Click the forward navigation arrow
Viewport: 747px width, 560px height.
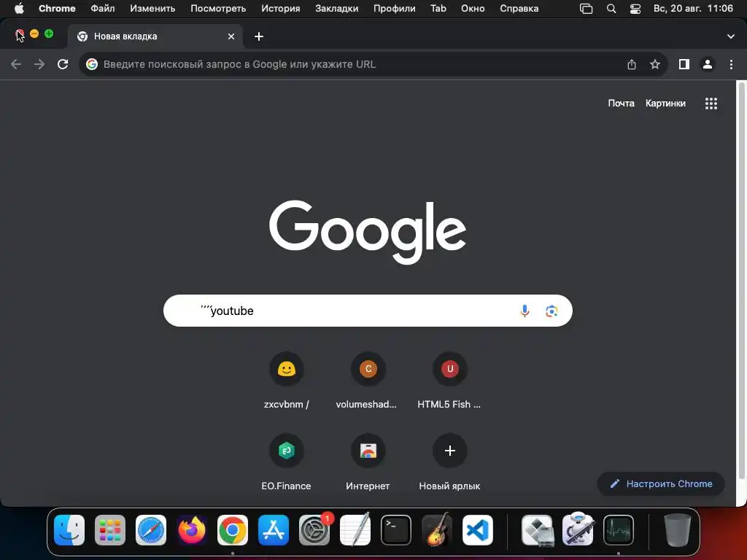(39, 64)
